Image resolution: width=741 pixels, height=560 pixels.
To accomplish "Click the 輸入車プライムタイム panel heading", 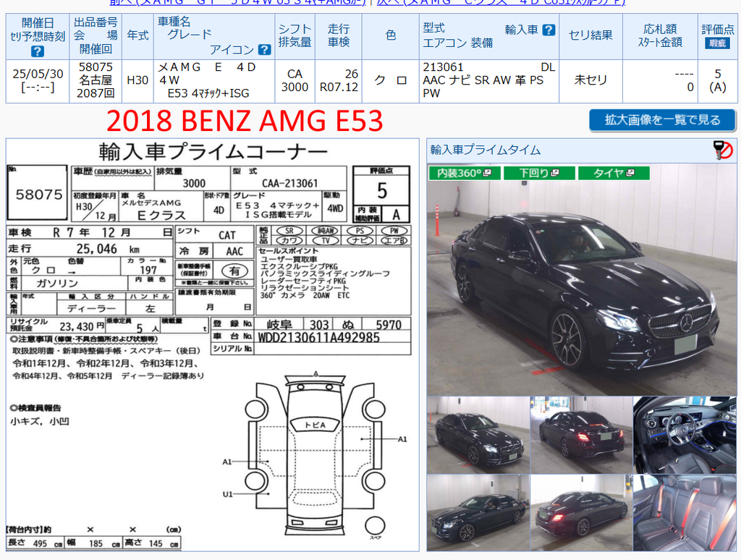I will point(486,150).
